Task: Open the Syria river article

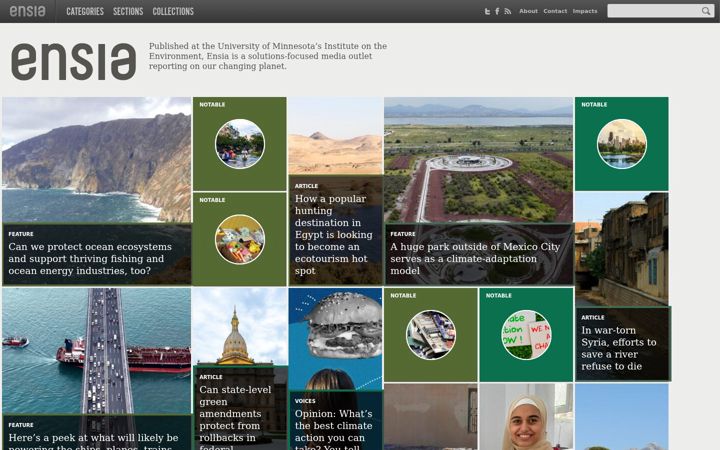Action: click(623, 344)
